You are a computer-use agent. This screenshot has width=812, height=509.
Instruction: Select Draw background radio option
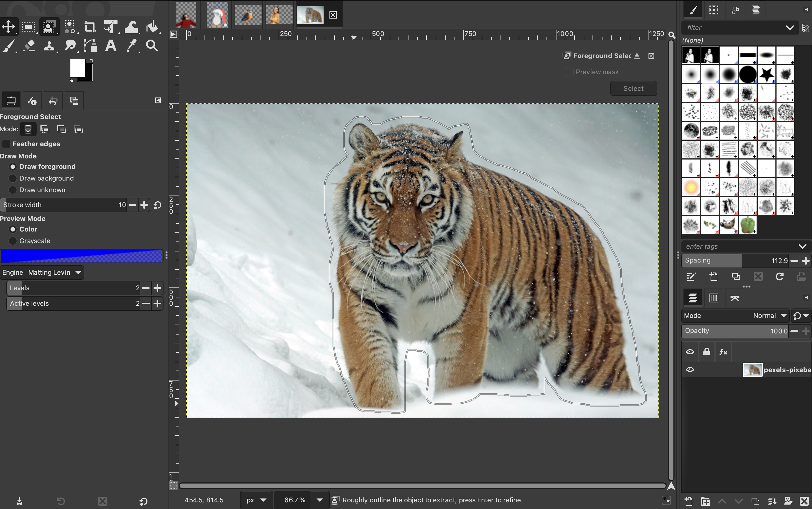(x=13, y=178)
